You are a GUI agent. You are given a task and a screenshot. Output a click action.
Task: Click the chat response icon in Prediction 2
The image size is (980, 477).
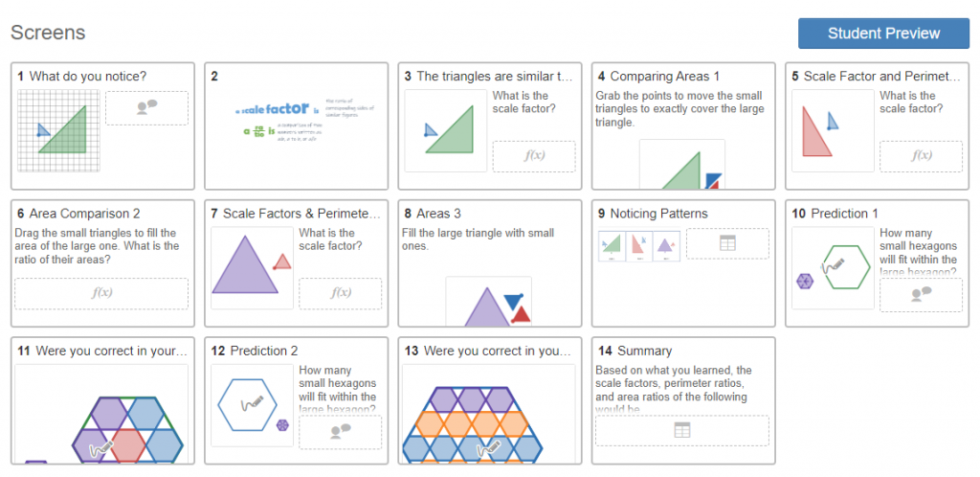coord(341,432)
